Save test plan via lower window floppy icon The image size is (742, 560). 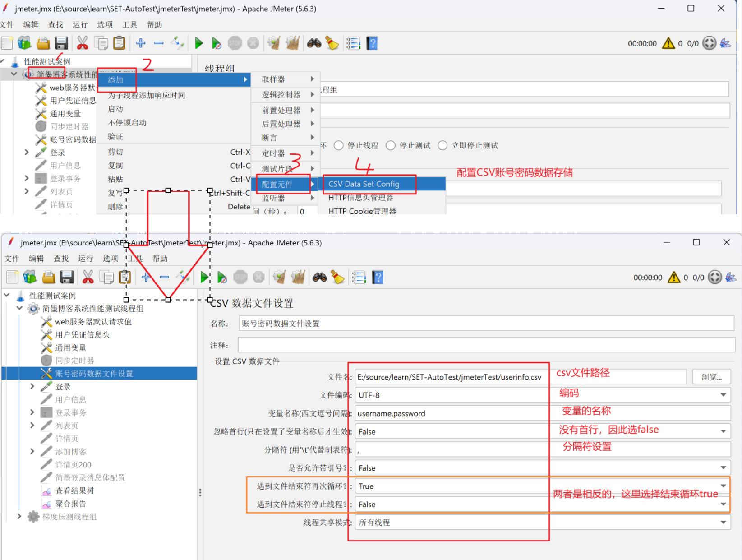point(67,277)
